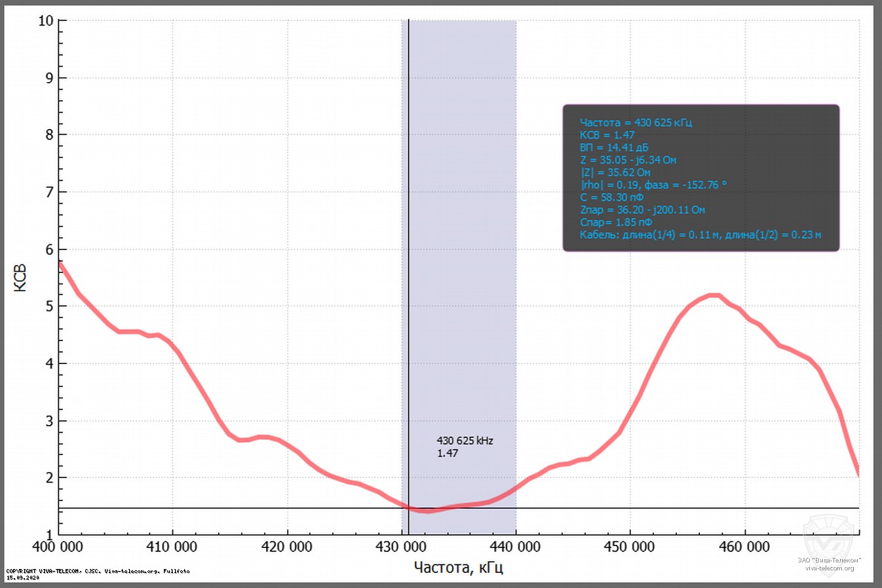Click the Кабель cable length info line
The image size is (882, 588).
click(700, 234)
